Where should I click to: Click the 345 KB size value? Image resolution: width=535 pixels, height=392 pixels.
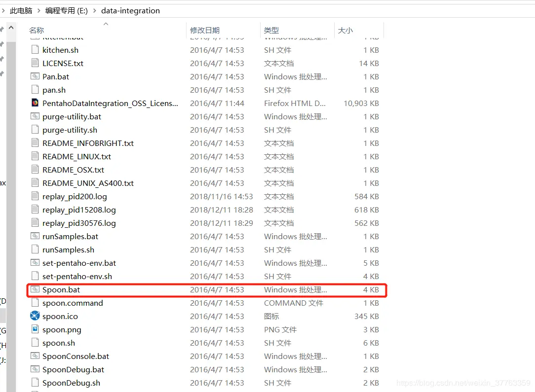point(366,317)
